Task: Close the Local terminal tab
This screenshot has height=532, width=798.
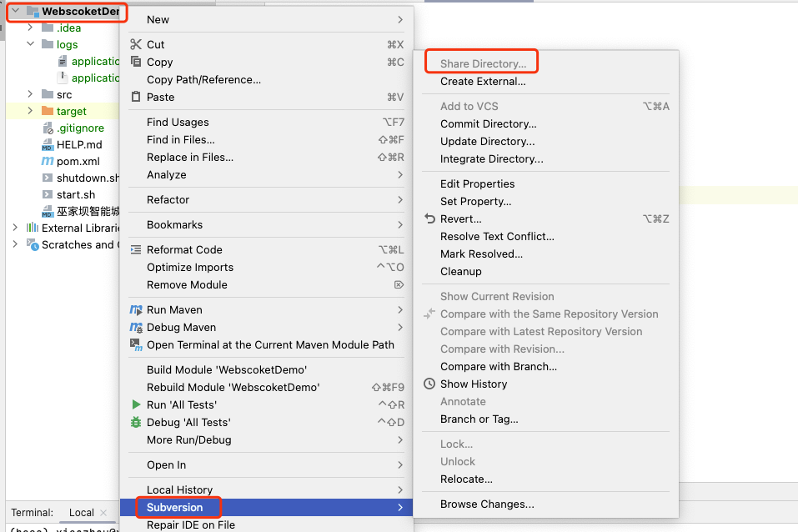Action: point(103,513)
